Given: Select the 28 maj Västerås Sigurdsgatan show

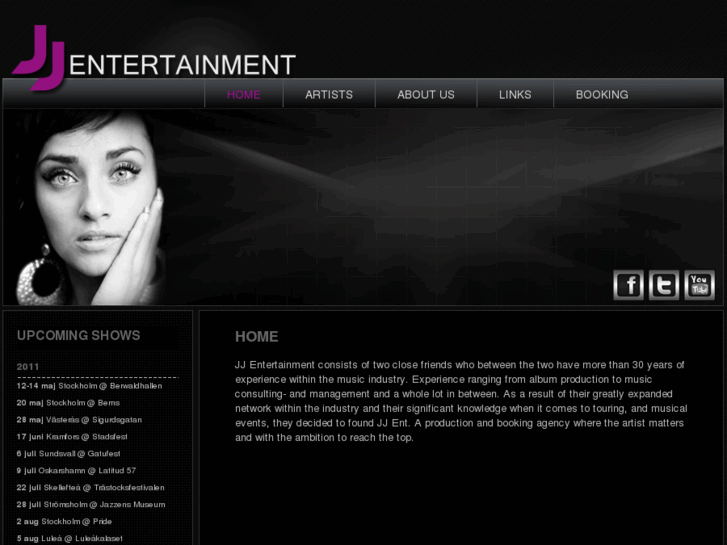Looking at the screenshot, I should pos(79,420).
